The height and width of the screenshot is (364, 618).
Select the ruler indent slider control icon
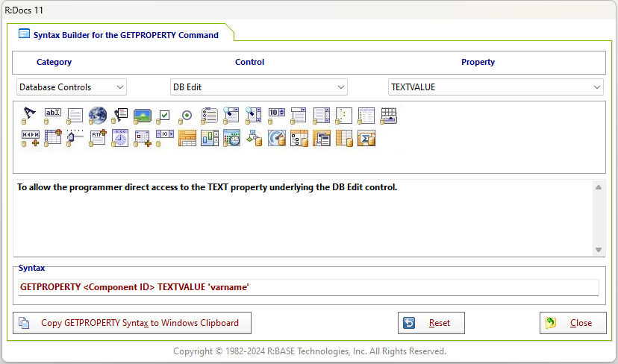point(75,138)
